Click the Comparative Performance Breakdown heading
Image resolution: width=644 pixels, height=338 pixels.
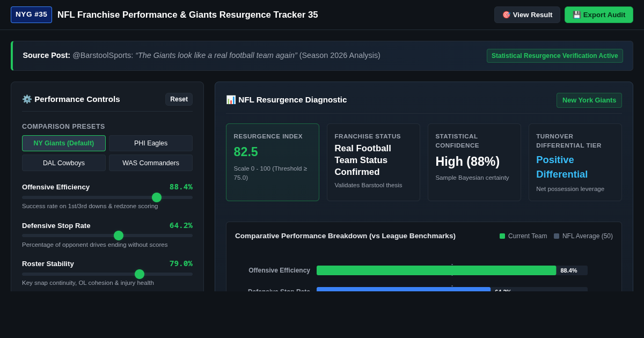tap(345, 236)
